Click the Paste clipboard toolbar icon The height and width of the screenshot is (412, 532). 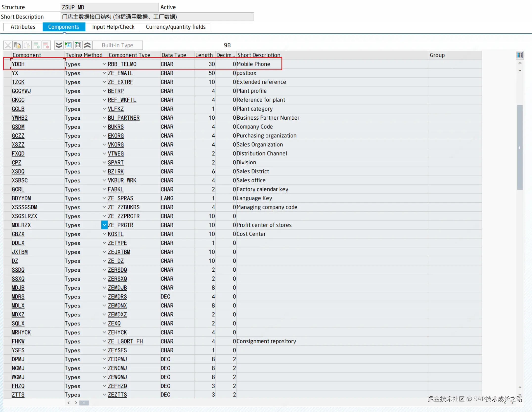tap(27, 45)
